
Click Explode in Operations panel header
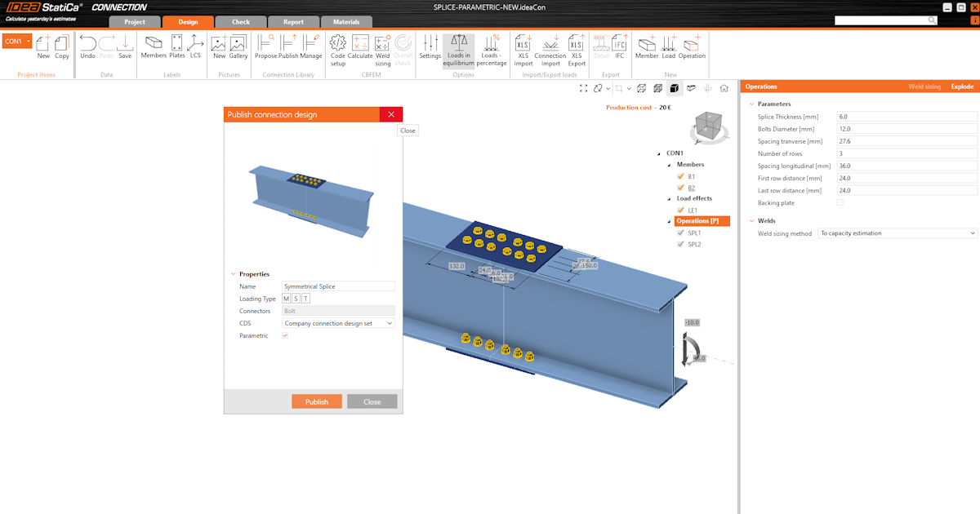point(962,86)
